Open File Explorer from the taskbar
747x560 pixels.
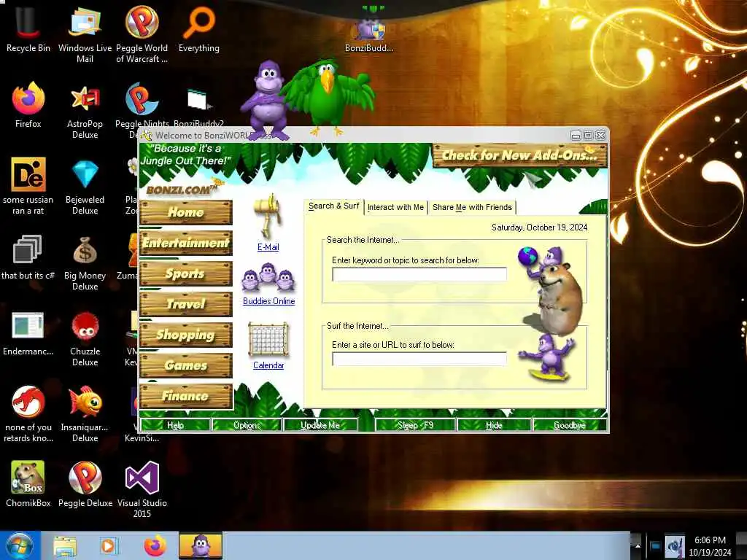click(65, 546)
